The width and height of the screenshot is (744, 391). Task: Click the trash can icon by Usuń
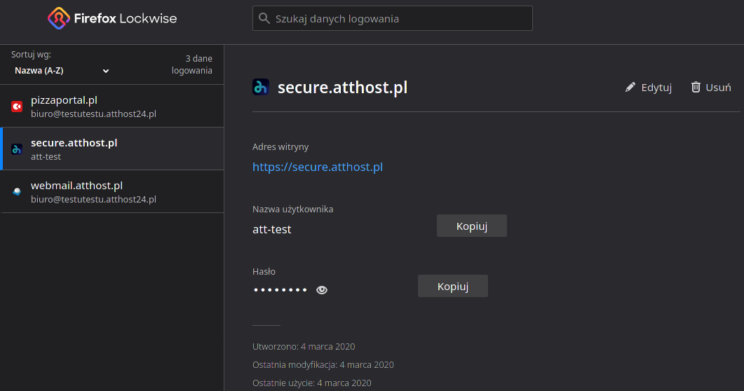click(696, 87)
